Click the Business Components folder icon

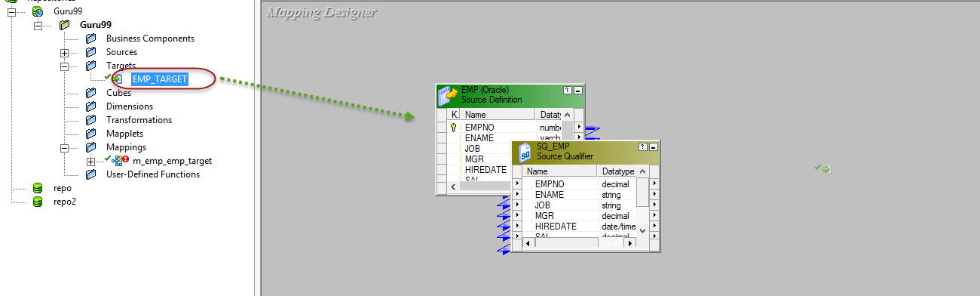[x=91, y=39]
